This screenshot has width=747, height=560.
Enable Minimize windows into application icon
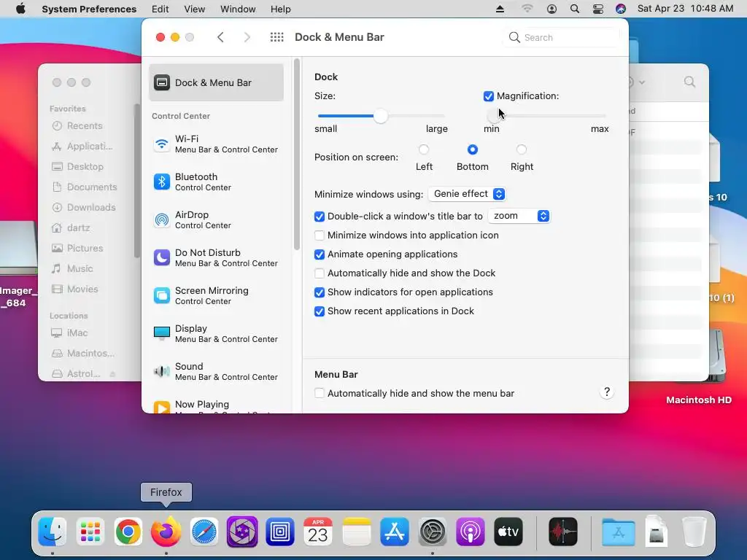point(320,236)
